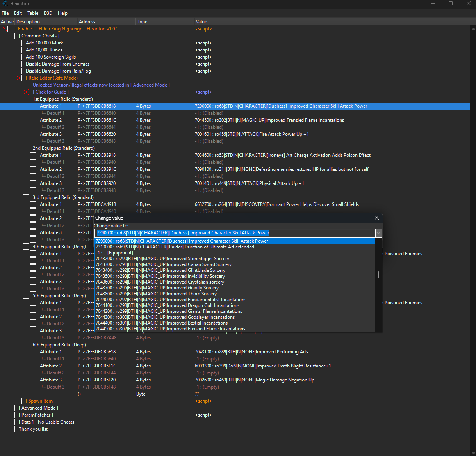Click the dropdown list scrollbar thumb

tap(378, 275)
